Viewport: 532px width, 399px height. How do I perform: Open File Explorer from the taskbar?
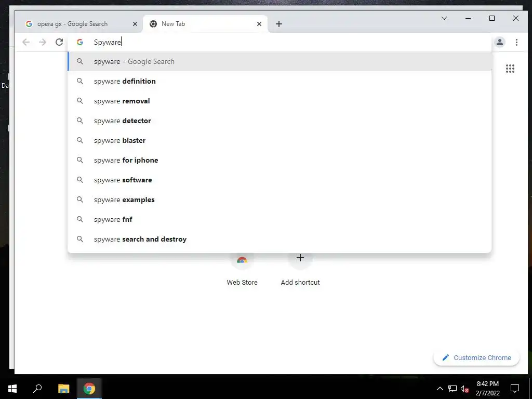(x=63, y=389)
